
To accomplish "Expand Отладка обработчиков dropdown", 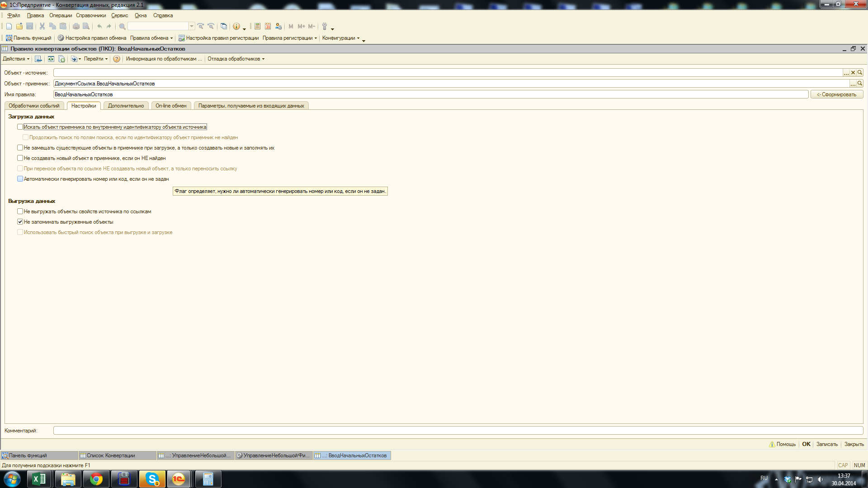I will click(236, 59).
